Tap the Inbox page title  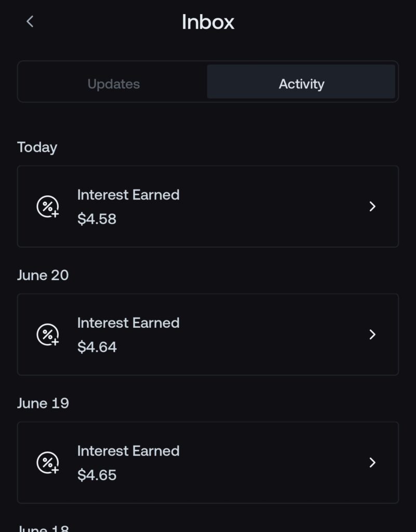[x=208, y=22]
